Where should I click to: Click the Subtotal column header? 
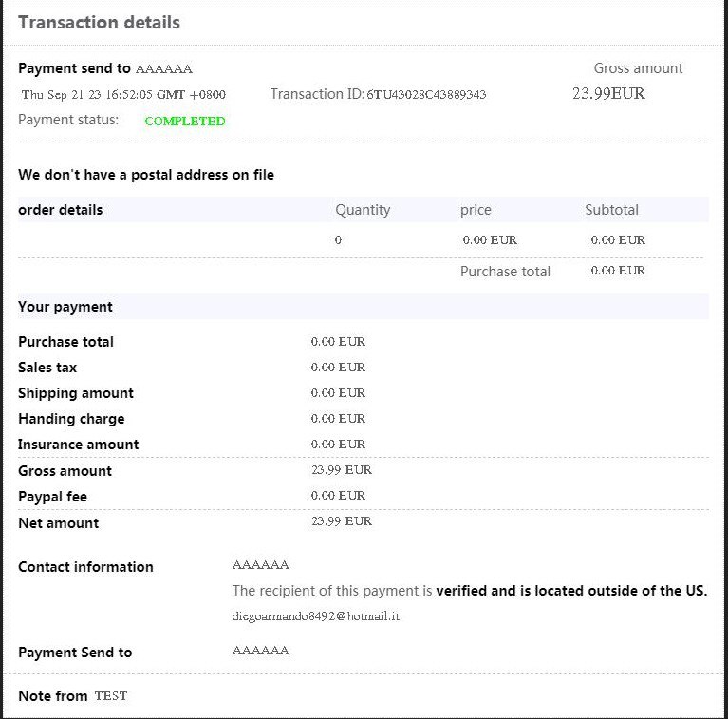[x=611, y=210]
